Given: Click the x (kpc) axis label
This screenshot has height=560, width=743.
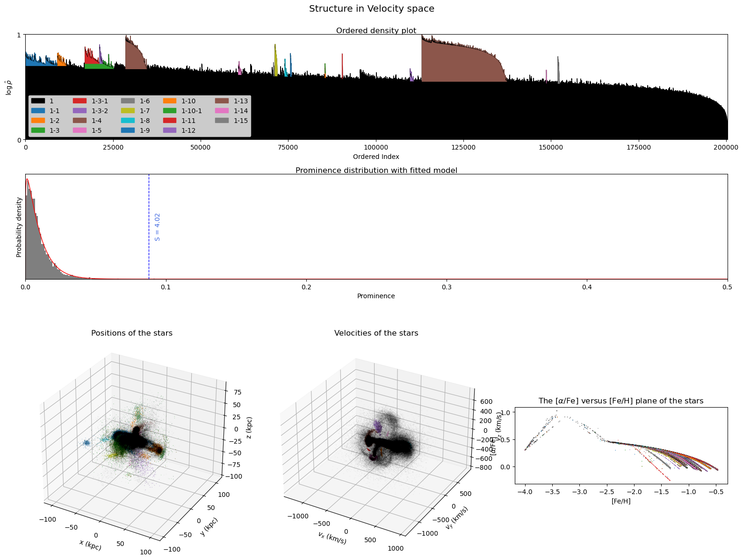Looking at the screenshot, I should point(90,545).
